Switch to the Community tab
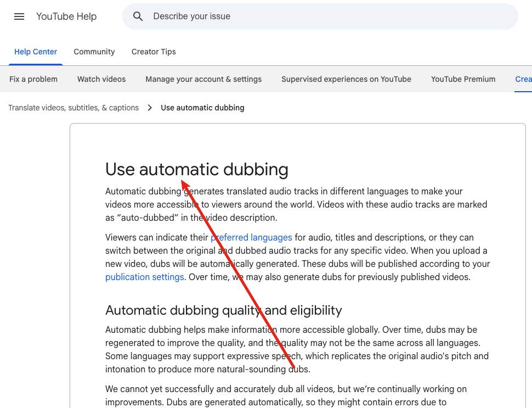Image resolution: width=532 pixels, height=408 pixels. pos(94,52)
